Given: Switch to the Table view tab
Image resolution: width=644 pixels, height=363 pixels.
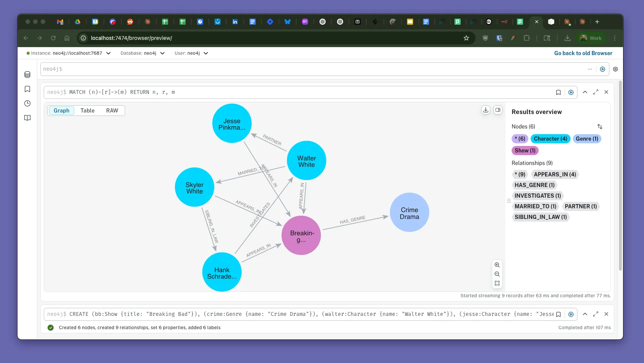Looking at the screenshot, I should click(x=87, y=111).
